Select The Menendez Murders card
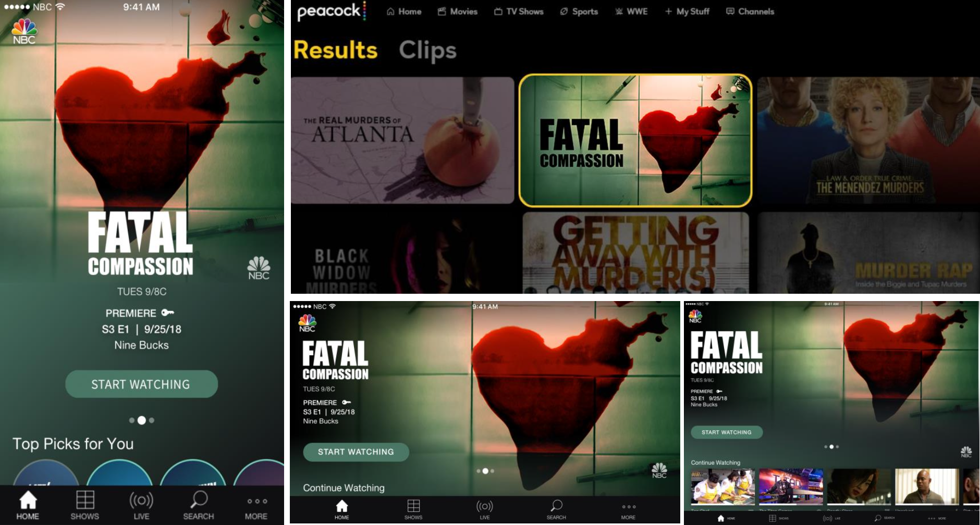980x525 pixels. click(868, 141)
